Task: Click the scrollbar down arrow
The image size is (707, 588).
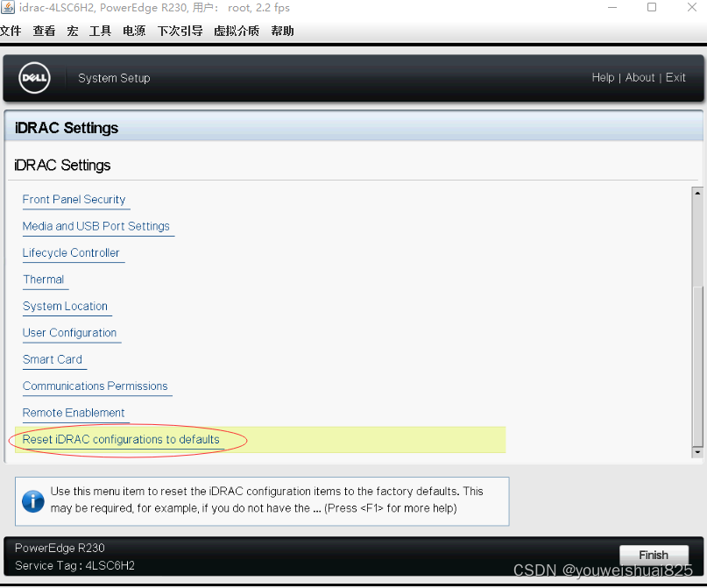Action: pos(697,451)
